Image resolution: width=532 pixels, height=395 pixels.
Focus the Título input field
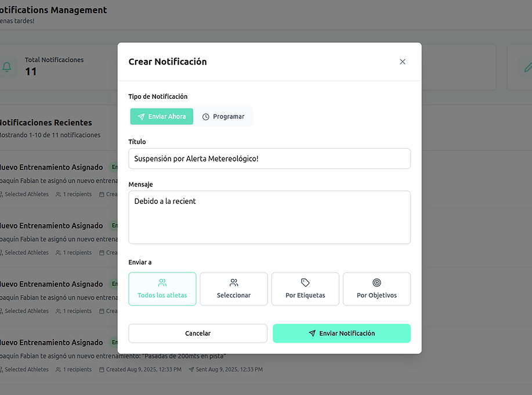[269, 159]
